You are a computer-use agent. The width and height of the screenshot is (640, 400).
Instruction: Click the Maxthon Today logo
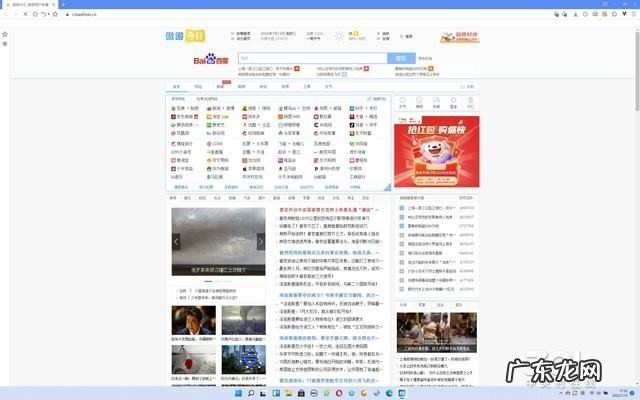pyautogui.click(x=185, y=36)
